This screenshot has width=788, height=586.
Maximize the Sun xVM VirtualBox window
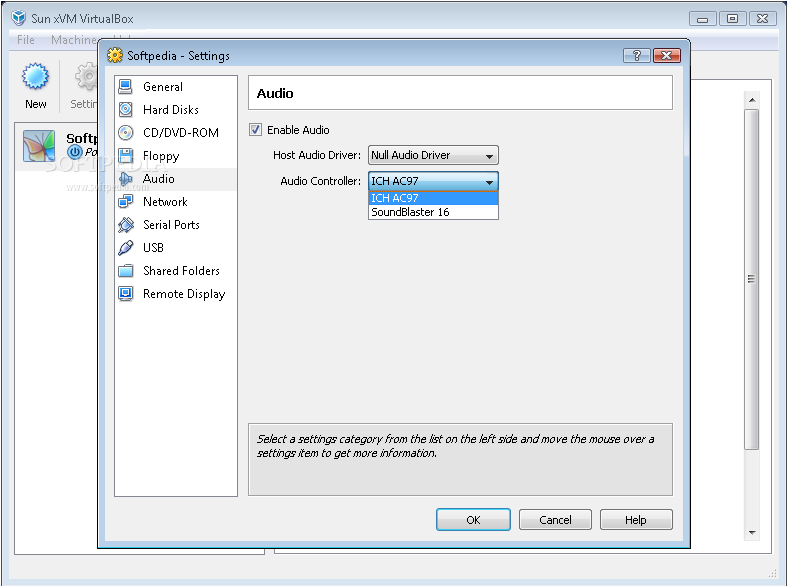732,19
